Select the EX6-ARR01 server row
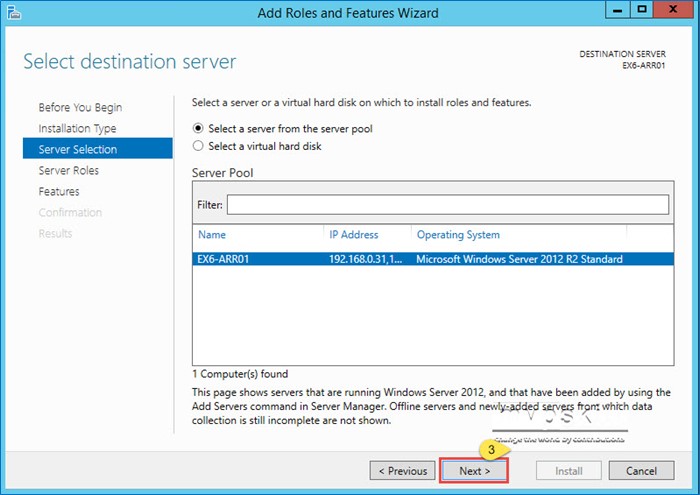 click(x=433, y=259)
